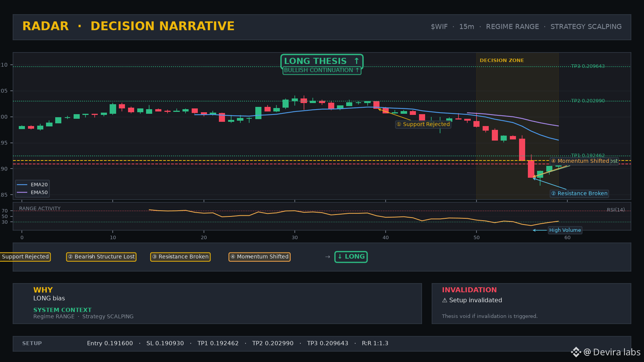Click the DECISION ZONE header label
This screenshot has width=644, height=362.
pyautogui.click(x=502, y=61)
